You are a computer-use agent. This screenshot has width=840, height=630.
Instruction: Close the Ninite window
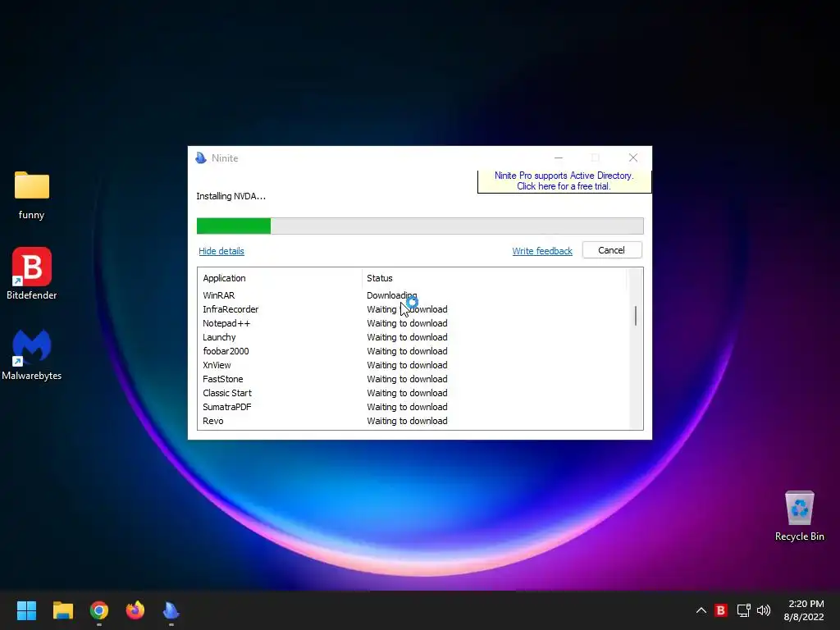[633, 157]
